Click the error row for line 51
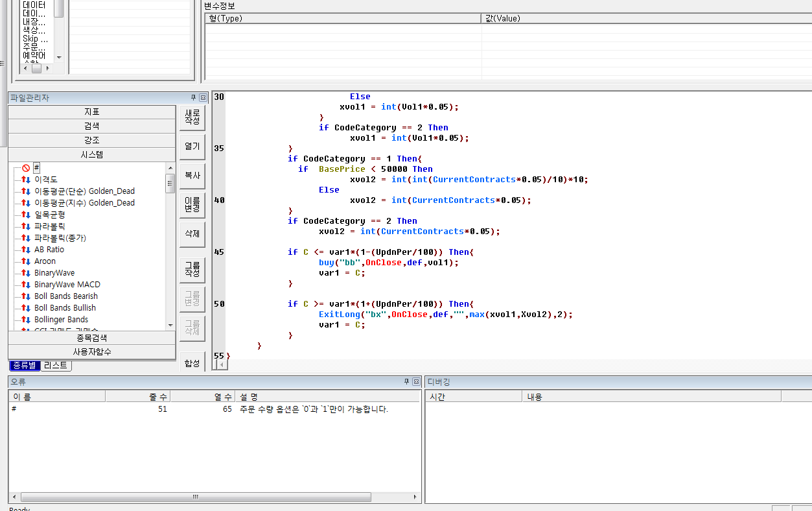Viewport: 812px width, 511px height. (x=214, y=409)
